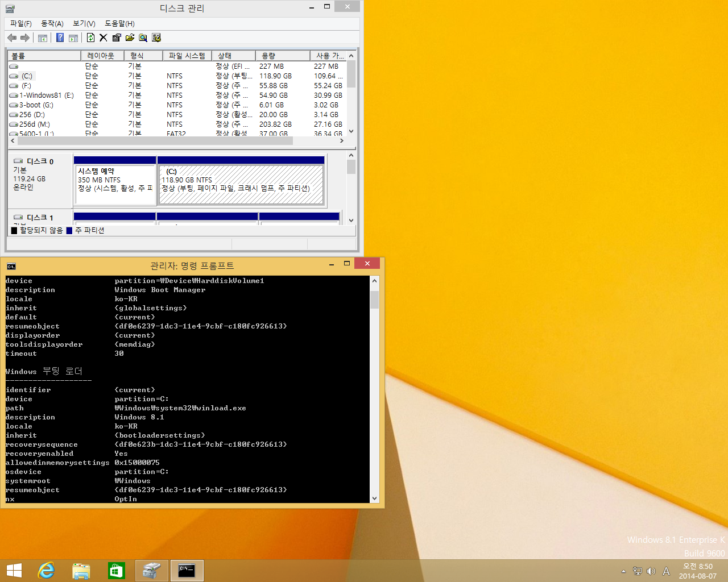Image resolution: width=728 pixels, height=582 pixels.
Task: Click the network tray icon
Action: 638,571
